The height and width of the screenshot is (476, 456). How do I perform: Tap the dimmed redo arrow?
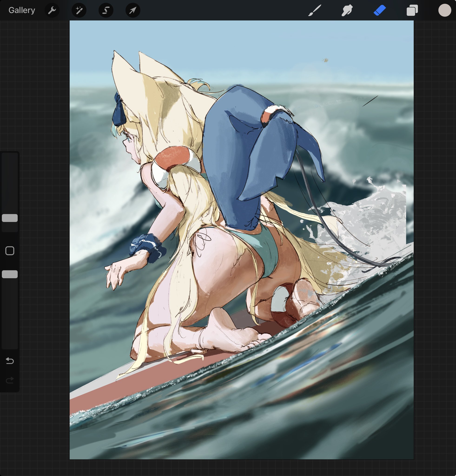pos(10,380)
